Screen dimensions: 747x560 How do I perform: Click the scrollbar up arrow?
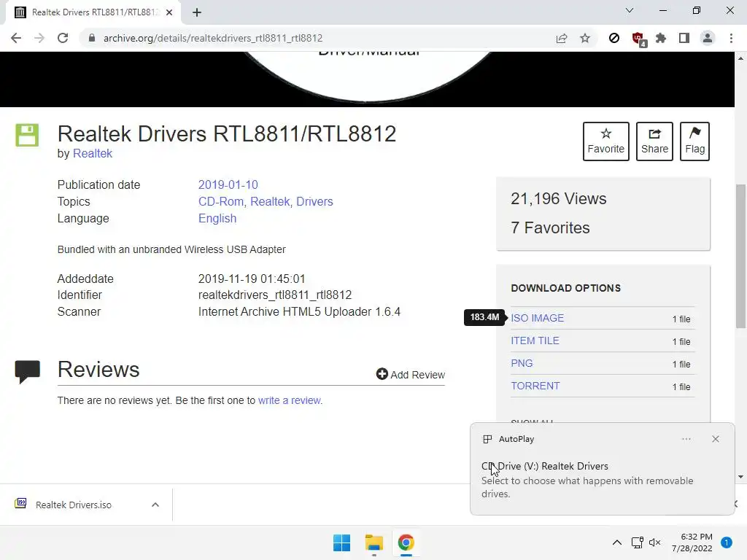click(741, 58)
